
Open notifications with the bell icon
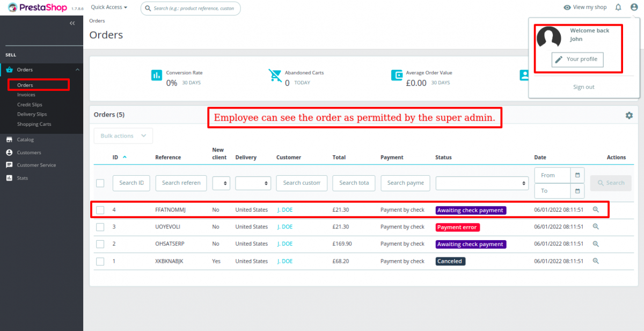pyautogui.click(x=619, y=7)
